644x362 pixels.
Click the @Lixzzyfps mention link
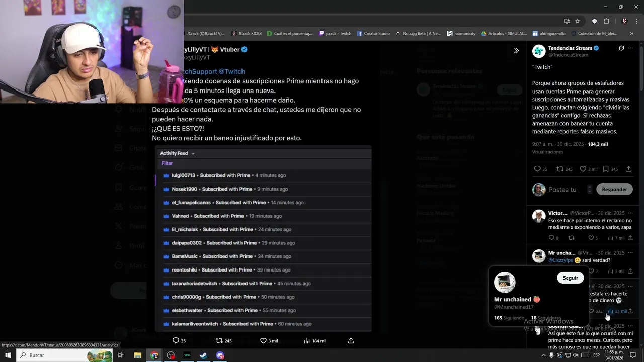(x=560, y=260)
